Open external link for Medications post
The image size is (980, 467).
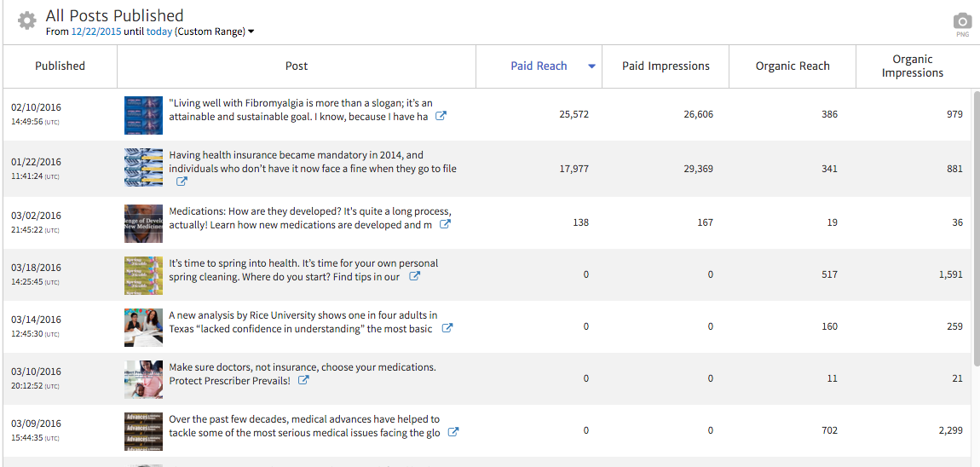[445, 225]
